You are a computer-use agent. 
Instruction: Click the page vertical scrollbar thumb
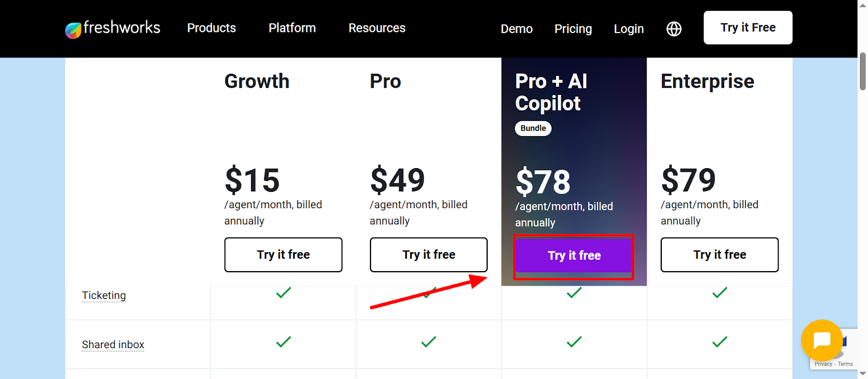coord(863,70)
